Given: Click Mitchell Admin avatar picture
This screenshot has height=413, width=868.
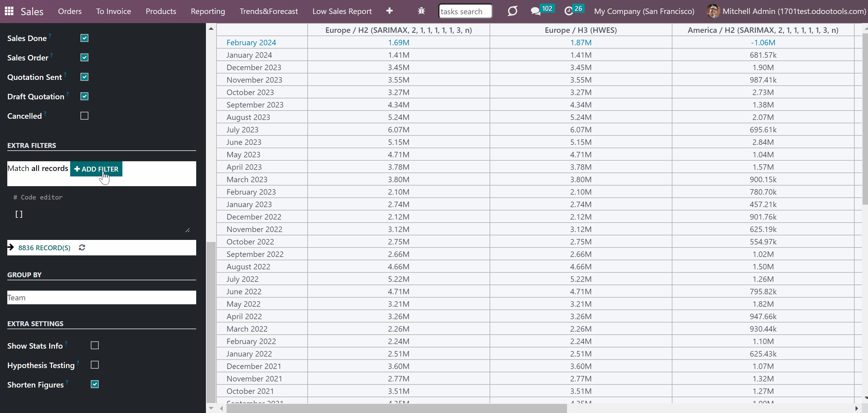Looking at the screenshot, I should [x=713, y=11].
